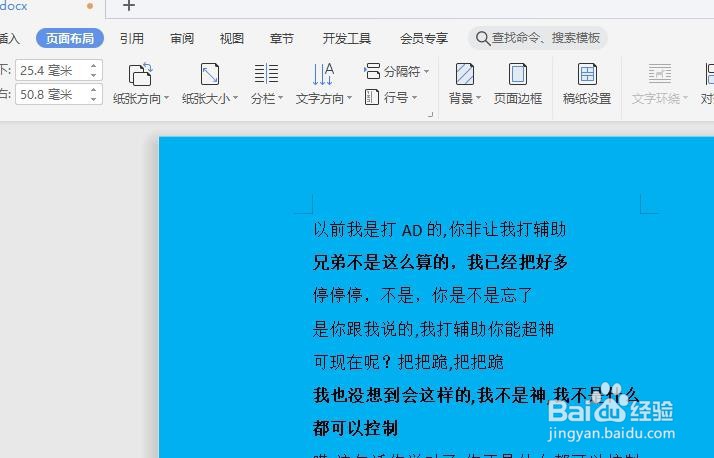
Task: Decrease the 50.8 毫米 margin value
Action: (x=94, y=100)
